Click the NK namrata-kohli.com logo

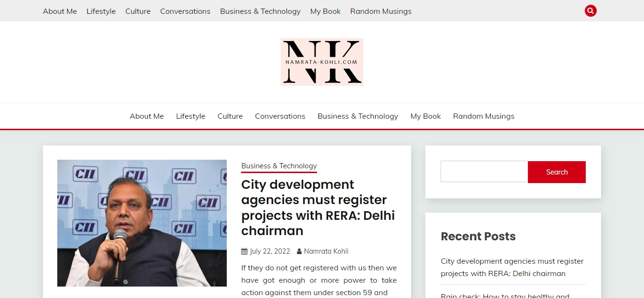pyautogui.click(x=322, y=62)
